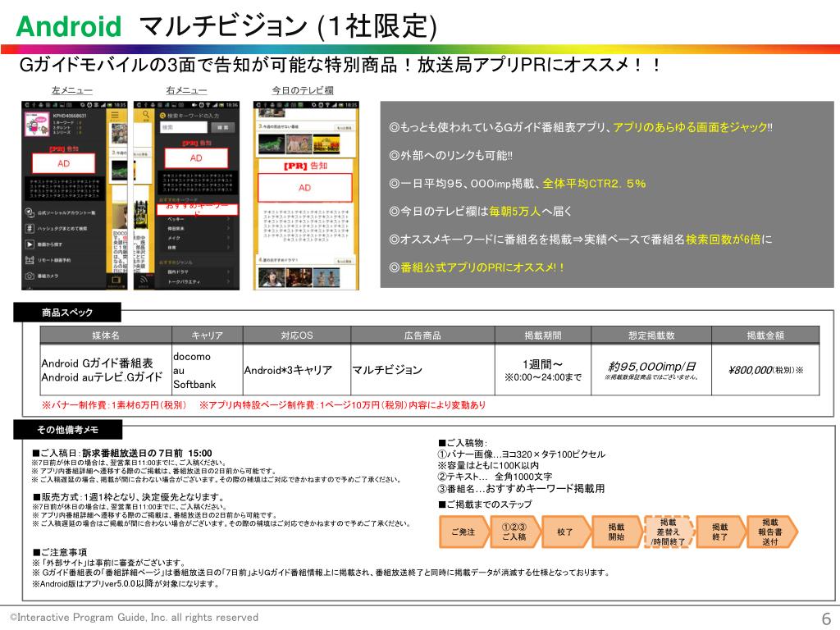Click the AD box in the left menu screenshot
The image size is (840, 630).
(x=64, y=163)
